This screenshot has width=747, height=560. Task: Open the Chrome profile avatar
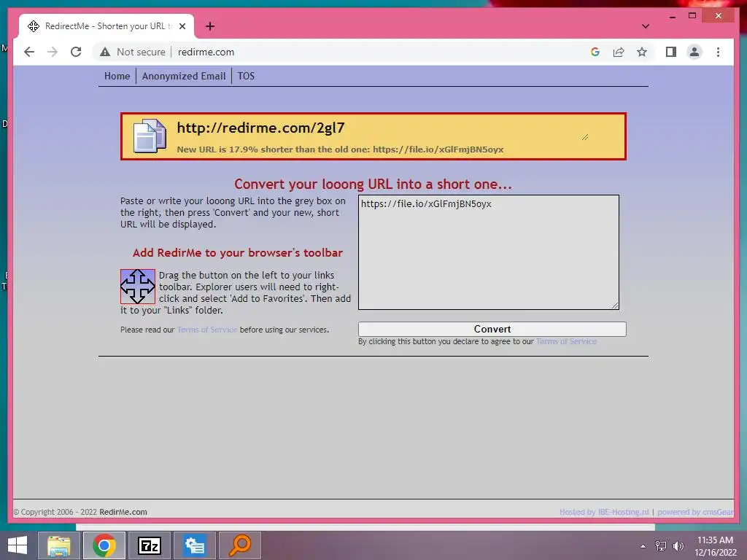[694, 52]
